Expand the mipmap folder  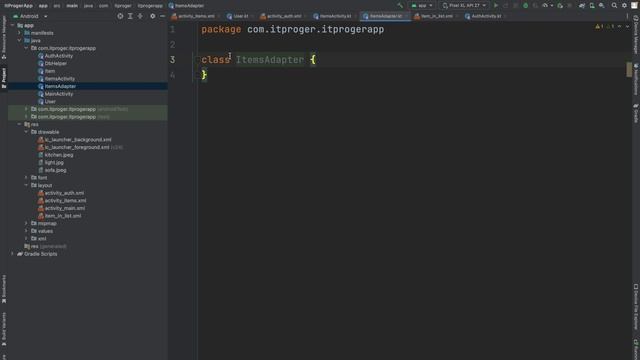click(x=27, y=223)
